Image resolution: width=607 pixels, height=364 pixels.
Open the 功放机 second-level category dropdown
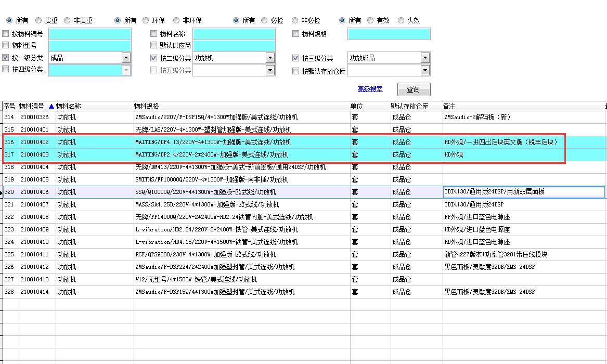point(270,58)
